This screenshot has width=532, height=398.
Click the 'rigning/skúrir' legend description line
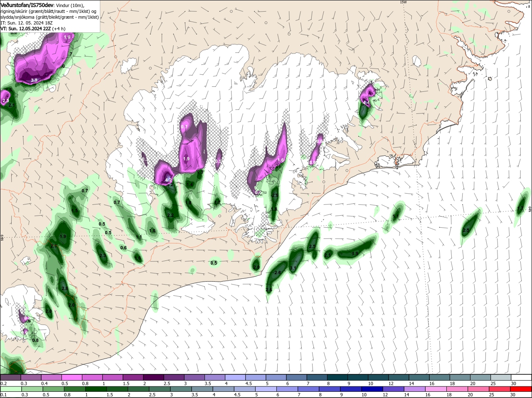(49, 11)
